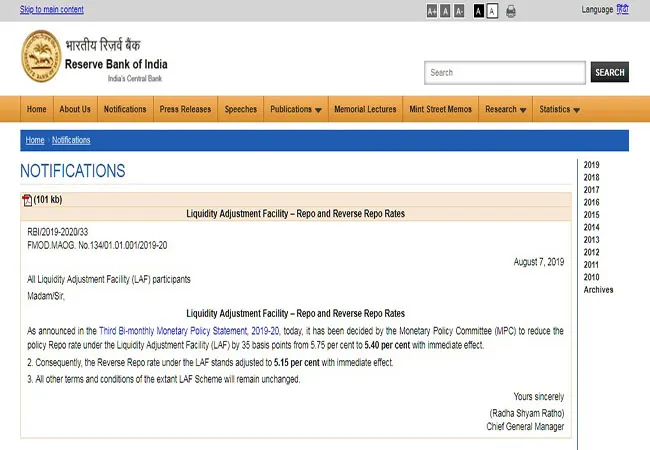Click reference text RBI/2019-2020/33
The image size is (650, 450).
[x=58, y=232]
